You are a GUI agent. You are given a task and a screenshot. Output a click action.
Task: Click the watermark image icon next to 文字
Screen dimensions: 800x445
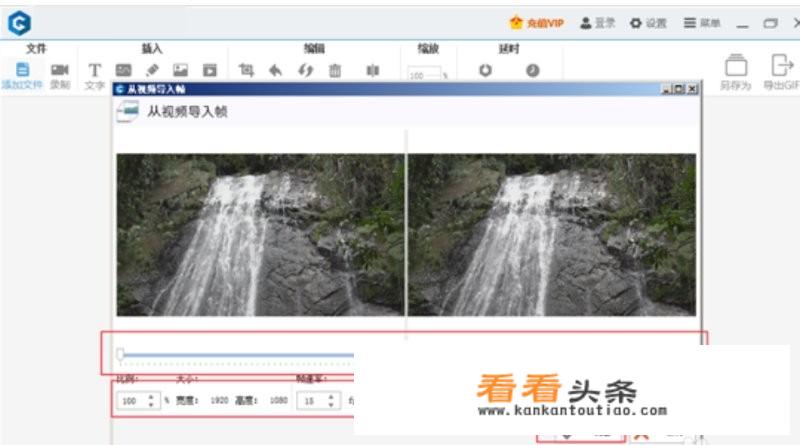click(x=123, y=70)
